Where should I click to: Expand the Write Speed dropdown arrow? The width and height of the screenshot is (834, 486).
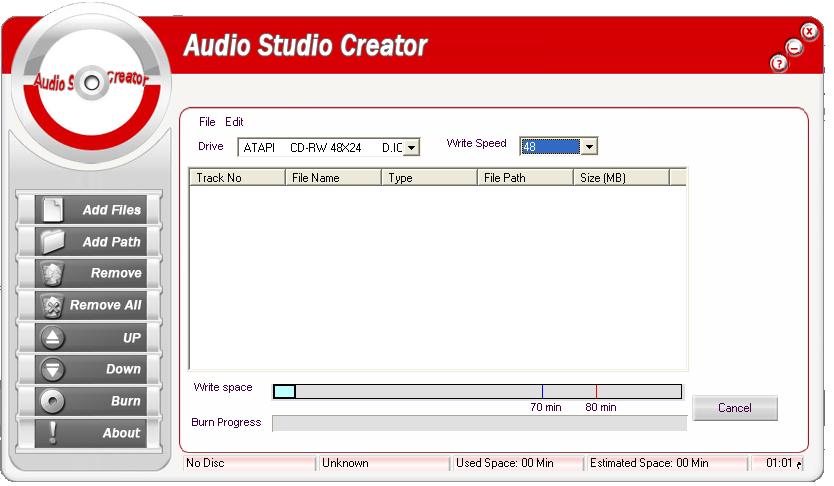point(589,147)
